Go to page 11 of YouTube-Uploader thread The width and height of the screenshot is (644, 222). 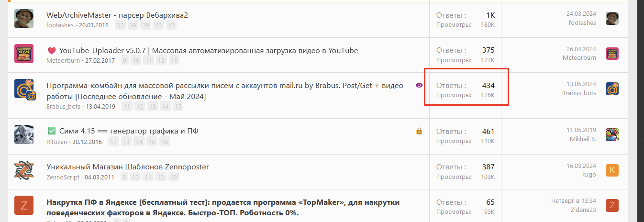click(149, 60)
